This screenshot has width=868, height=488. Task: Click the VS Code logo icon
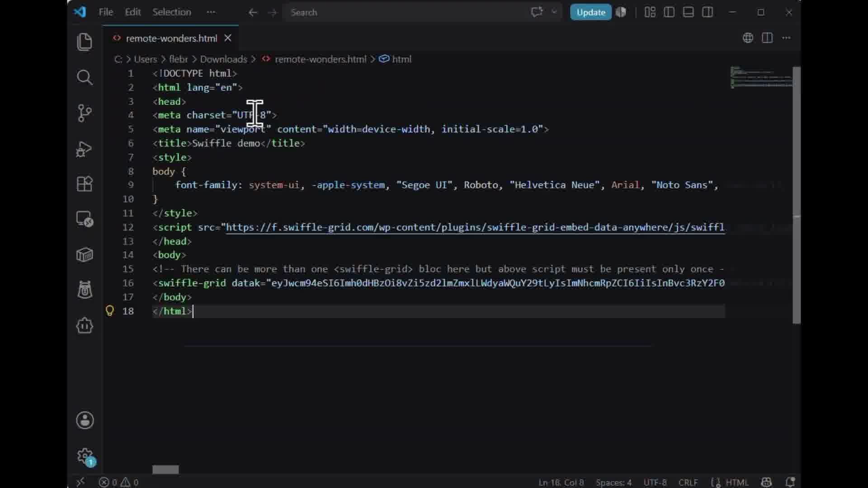tap(80, 12)
